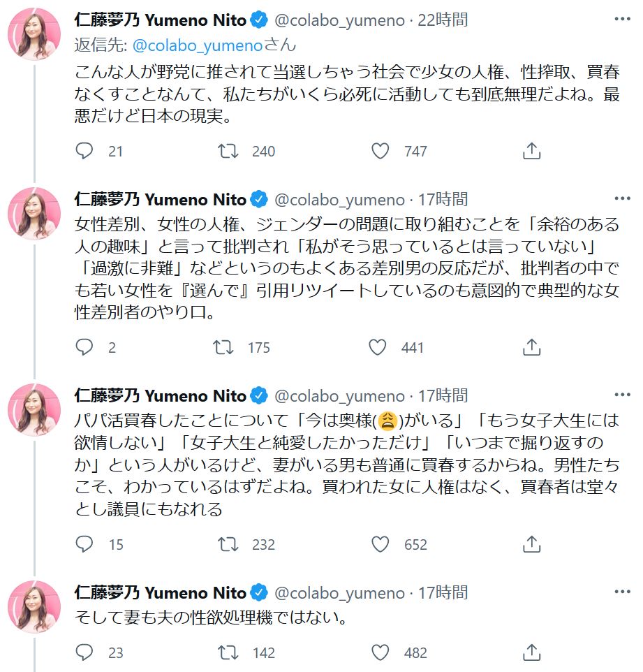The width and height of the screenshot is (643, 672).
Task: Open profile picture of the first tweet
Action: [x=34, y=34]
